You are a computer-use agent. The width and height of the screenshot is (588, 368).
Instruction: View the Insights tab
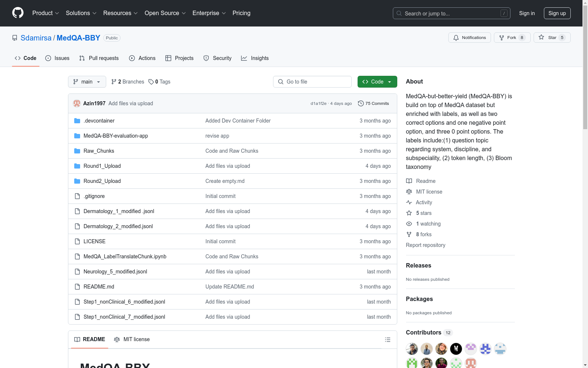point(255,58)
